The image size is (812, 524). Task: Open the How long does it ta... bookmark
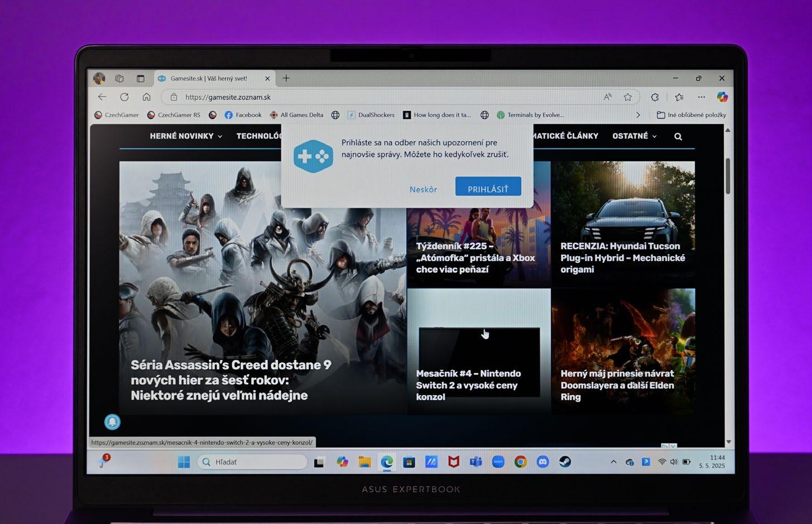click(437, 115)
